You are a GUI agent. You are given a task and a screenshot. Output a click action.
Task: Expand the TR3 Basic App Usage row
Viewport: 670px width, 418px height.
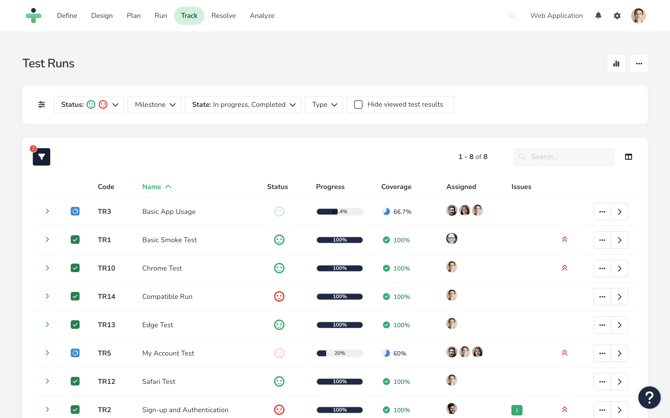(47, 212)
